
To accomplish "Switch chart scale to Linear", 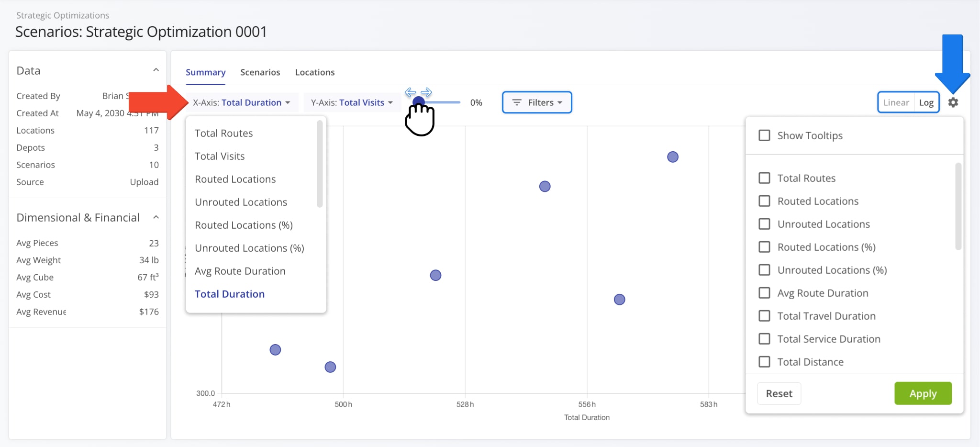I will (x=896, y=102).
